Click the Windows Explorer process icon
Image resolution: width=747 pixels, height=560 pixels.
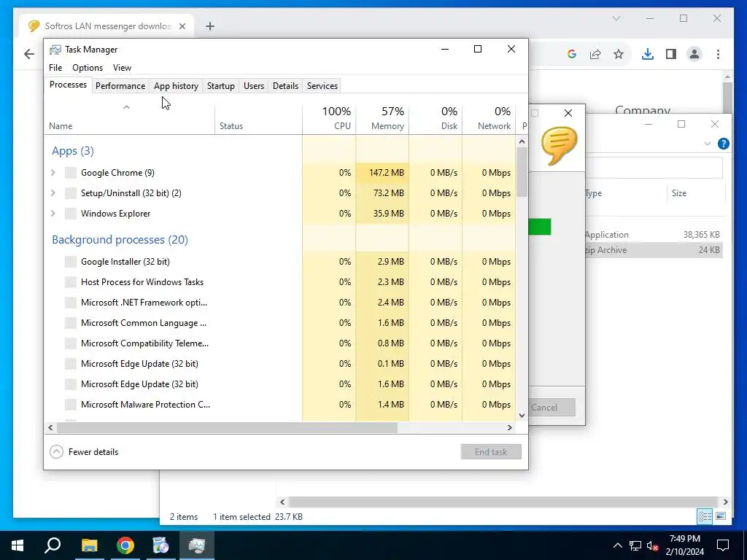(x=71, y=214)
